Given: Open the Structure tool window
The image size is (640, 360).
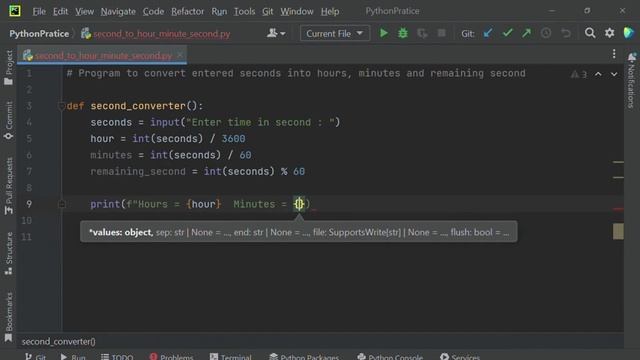Looking at the screenshot, I should [x=8, y=253].
